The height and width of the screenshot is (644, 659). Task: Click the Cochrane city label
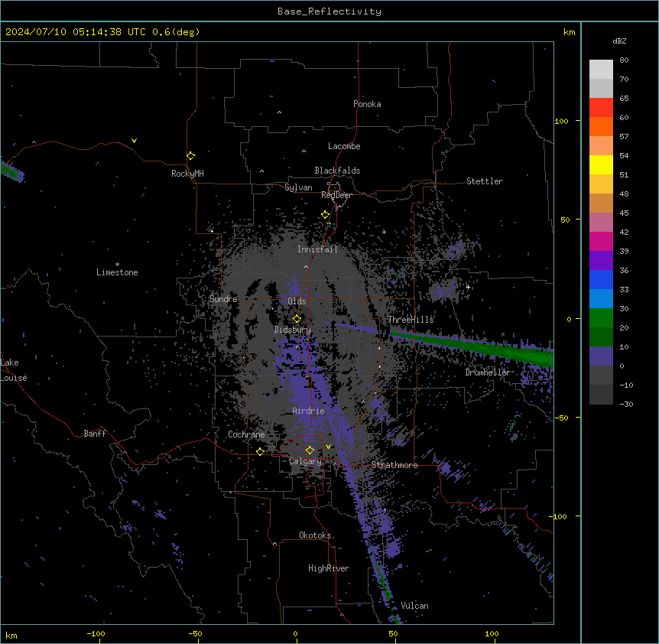246,434
